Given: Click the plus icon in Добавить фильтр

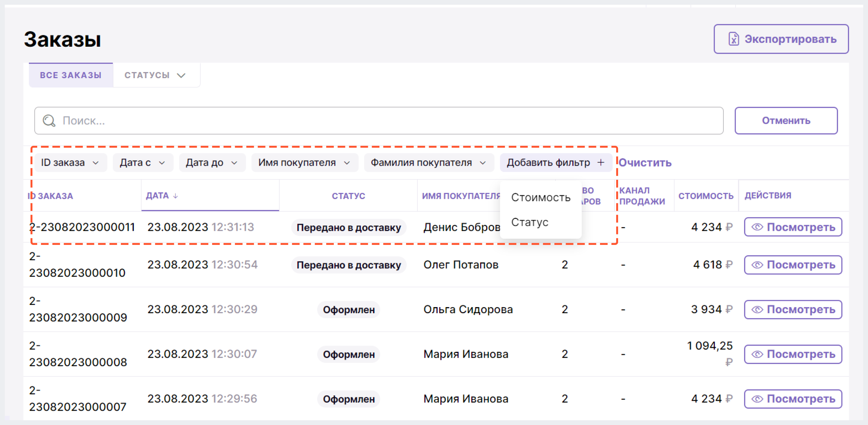Looking at the screenshot, I should point(601,163).
